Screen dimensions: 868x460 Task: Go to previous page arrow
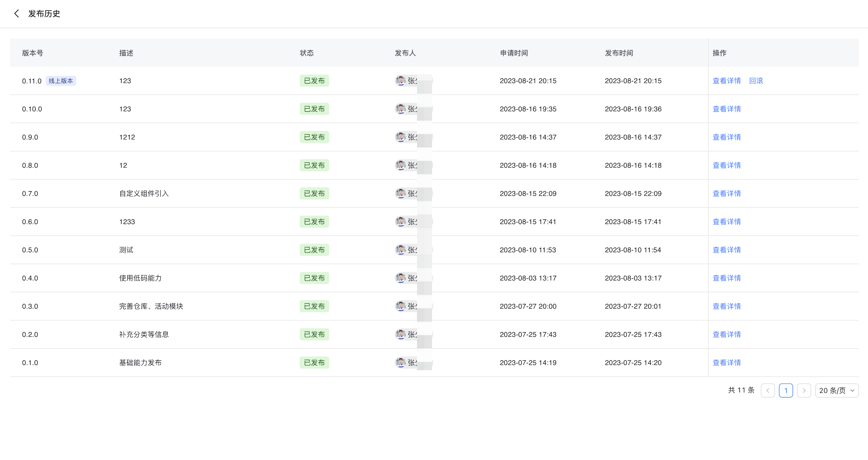(x=768, y=391)
